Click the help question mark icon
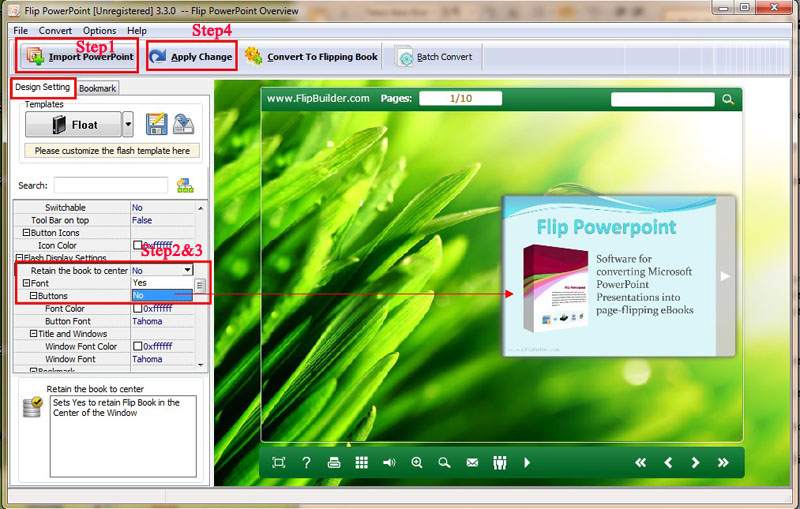This screenshot has width=800, height=509. 306,463
